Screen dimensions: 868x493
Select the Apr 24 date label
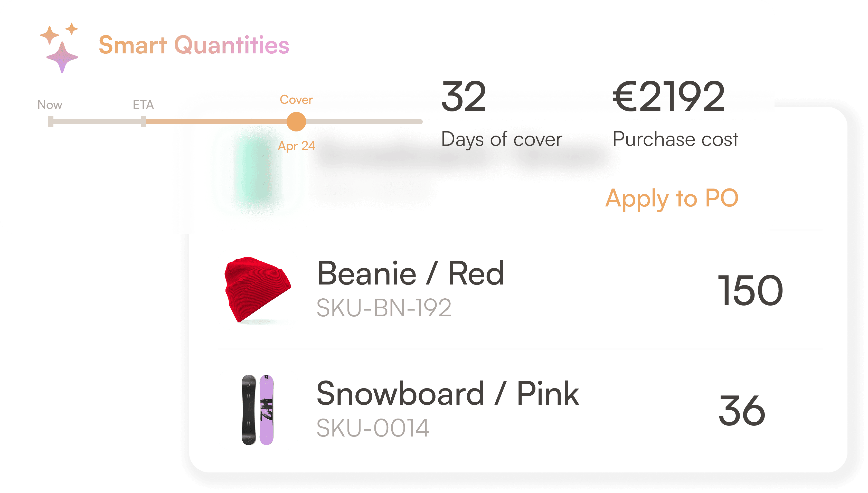point(297,146)
